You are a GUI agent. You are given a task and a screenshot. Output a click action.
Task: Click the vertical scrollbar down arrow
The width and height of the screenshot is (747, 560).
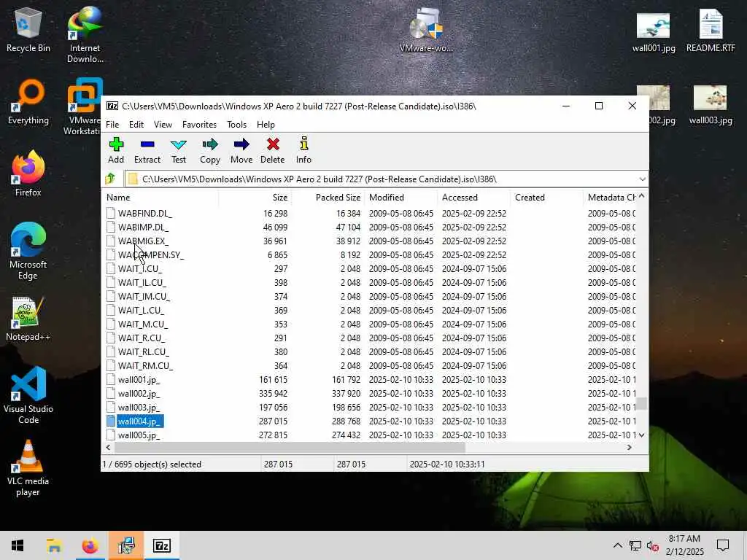pos(642,435)
